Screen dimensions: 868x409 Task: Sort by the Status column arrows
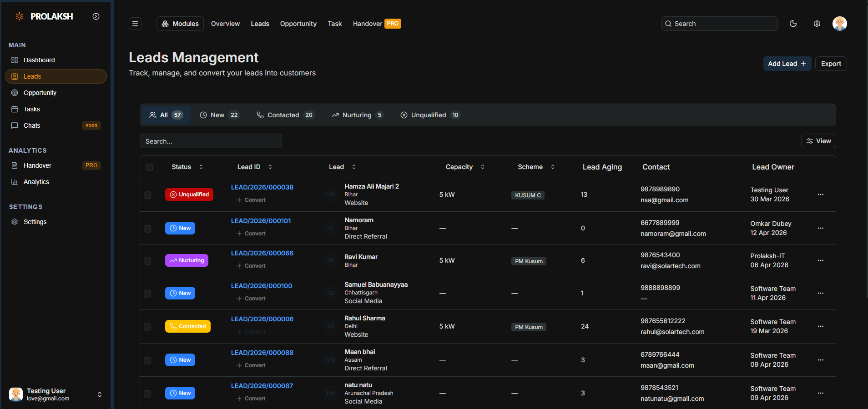coord(201,167)
